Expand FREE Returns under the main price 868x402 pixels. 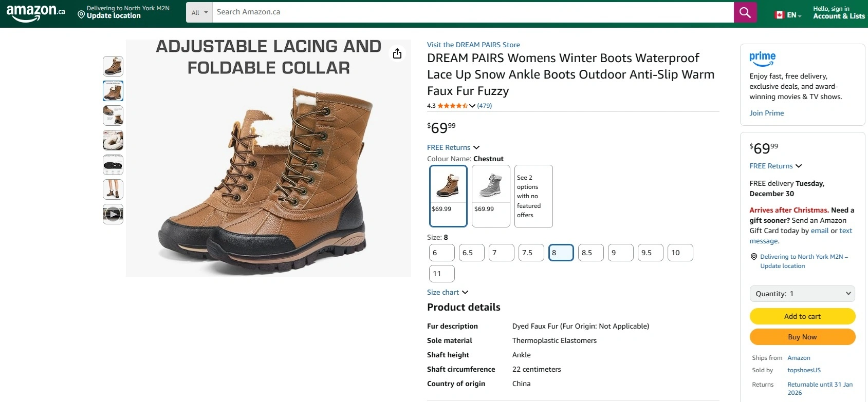[453, 147]
